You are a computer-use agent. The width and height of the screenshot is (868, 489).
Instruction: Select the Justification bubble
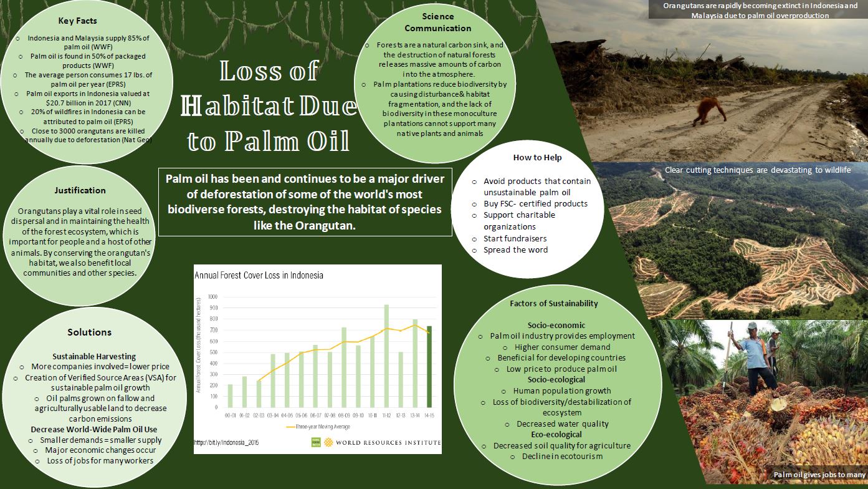coord(81,190)
